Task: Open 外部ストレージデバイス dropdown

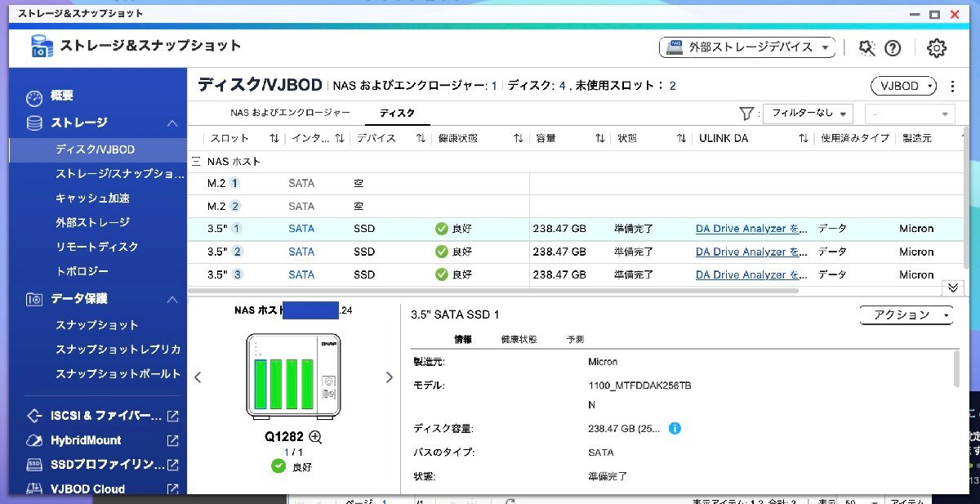Action: click(x=746, y=48)
